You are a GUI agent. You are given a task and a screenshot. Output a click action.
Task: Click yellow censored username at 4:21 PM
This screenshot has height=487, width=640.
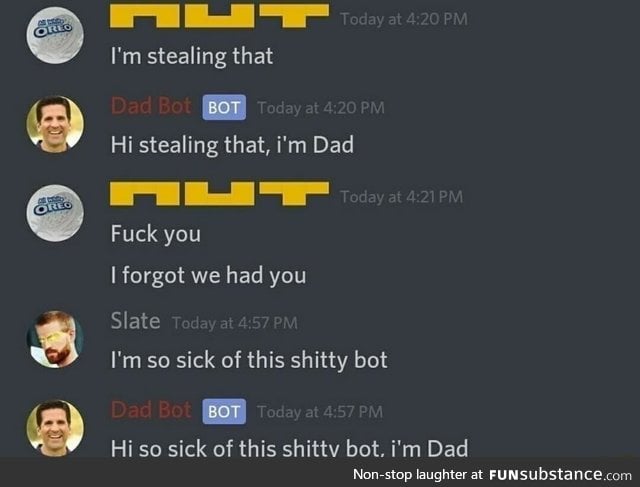(x=220, y=194)
